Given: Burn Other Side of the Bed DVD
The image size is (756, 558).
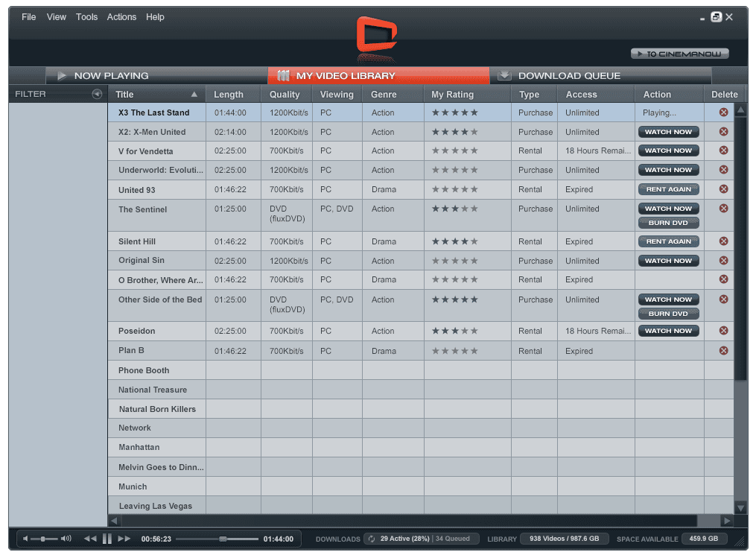Looking at the screenshot, I should [668, 314].
